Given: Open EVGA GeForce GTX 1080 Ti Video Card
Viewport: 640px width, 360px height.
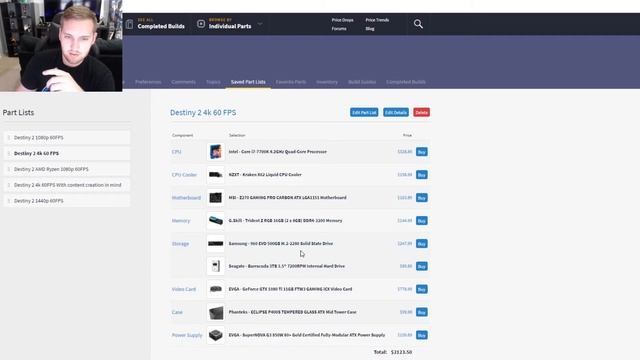Looking at the screenshot, I should 290,289.
